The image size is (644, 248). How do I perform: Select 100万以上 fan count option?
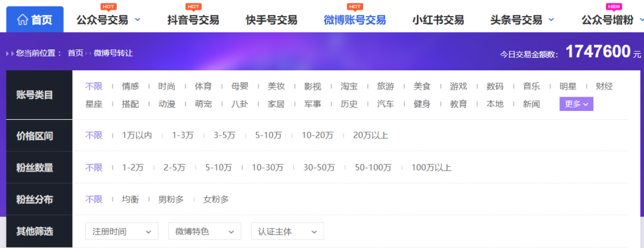tap(431, 168)
